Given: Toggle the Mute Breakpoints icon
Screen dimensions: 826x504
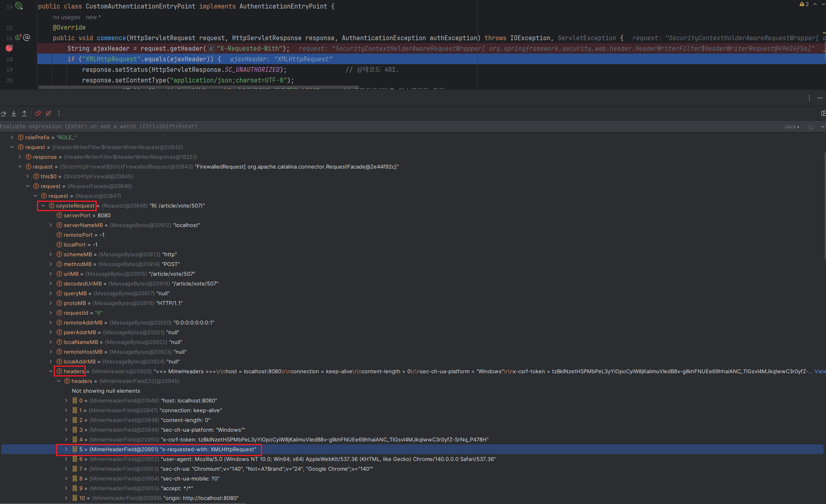Looking at the screenshot, I should [x=48, y=113].
